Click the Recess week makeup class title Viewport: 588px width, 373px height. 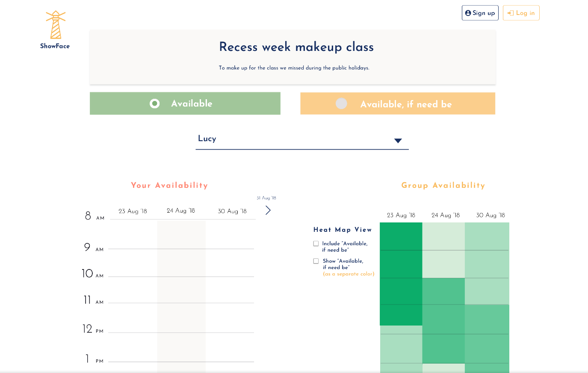(x=296, y=47)
